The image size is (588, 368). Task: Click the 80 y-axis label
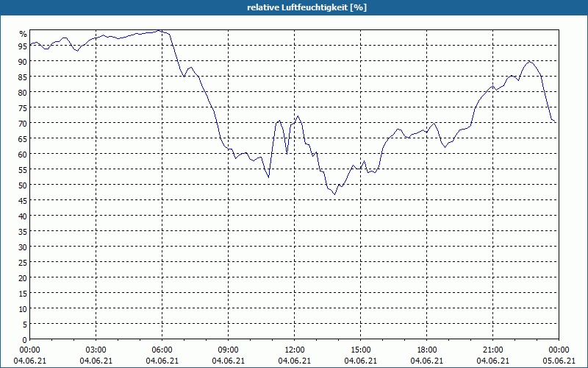point(23,92)
